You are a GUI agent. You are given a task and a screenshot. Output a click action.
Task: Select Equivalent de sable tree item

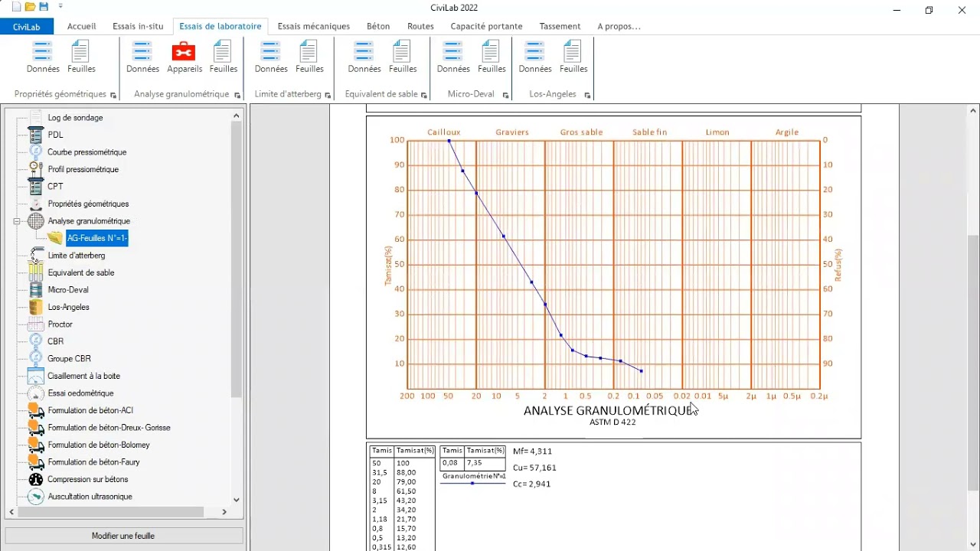tap(81, 272)
